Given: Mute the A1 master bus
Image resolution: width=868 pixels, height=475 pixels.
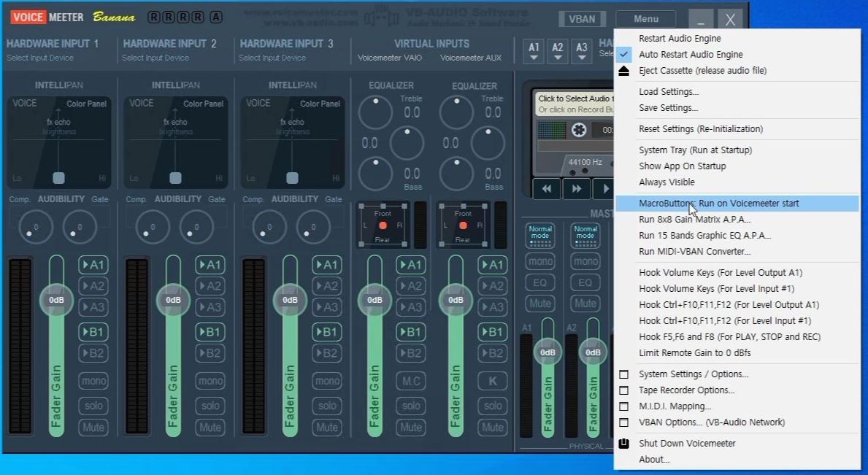Looking at the screenshot, I should (539, 304).
